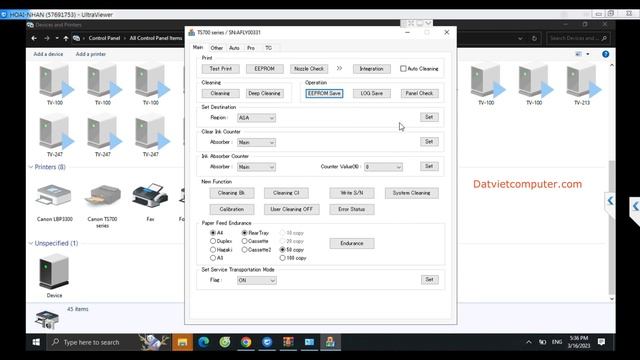Viewport: 640px width, 360px height.
Task: Select the 50 copy radio button
Action: pos(282,249)
